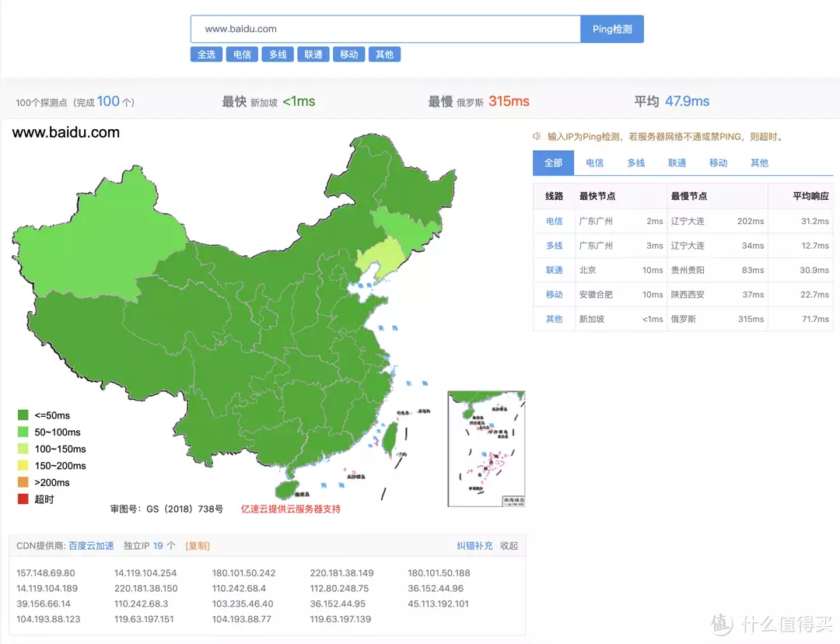Open the 移动 results tab

coord(718,163)
